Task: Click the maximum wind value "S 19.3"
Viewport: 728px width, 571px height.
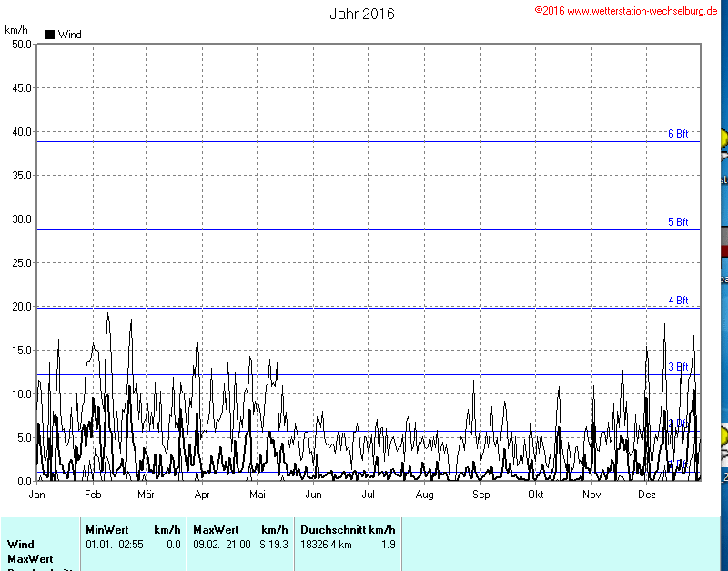Action: 274,545
